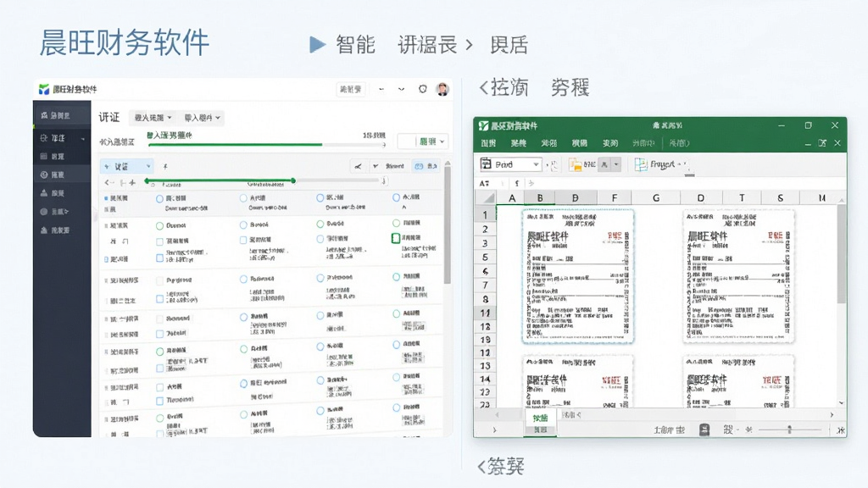Click the back arrow icon below the blue dropdown

(109, 182)
